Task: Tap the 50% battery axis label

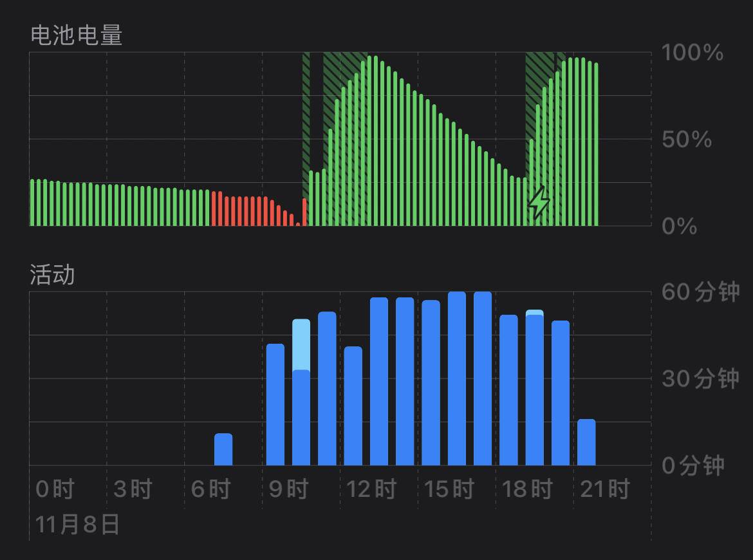Action: tap(687, 139)
